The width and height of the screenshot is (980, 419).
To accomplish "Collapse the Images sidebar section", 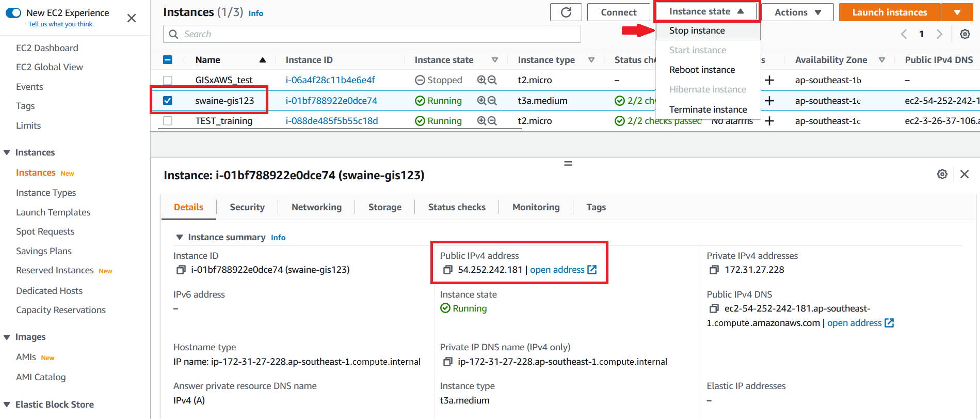I will [x=7, y=337].
